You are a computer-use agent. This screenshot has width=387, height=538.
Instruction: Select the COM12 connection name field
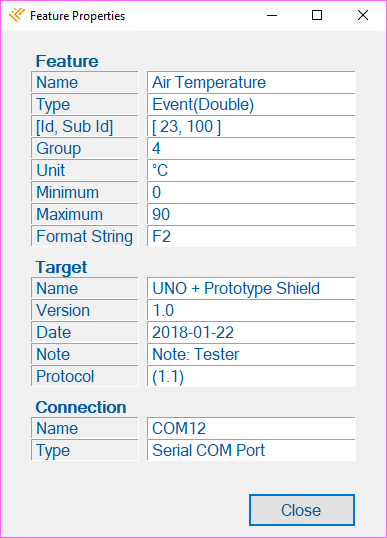pos(251,428)
